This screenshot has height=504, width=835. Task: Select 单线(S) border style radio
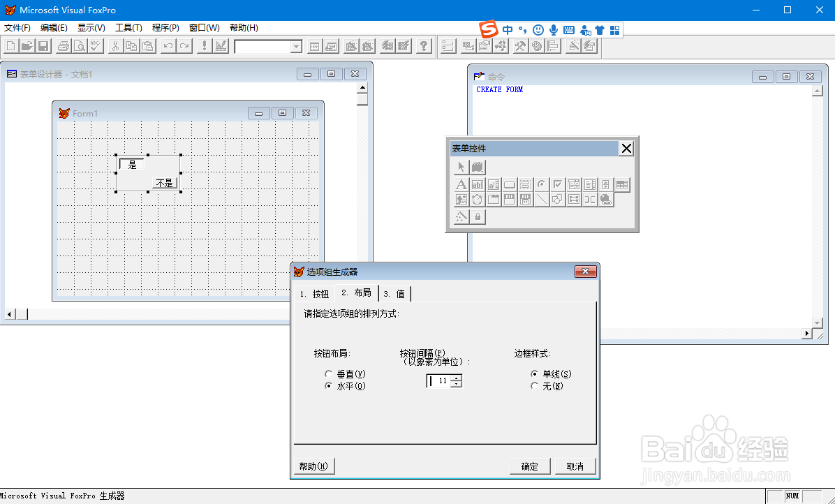pyautogui.click(x=534, y=374)
